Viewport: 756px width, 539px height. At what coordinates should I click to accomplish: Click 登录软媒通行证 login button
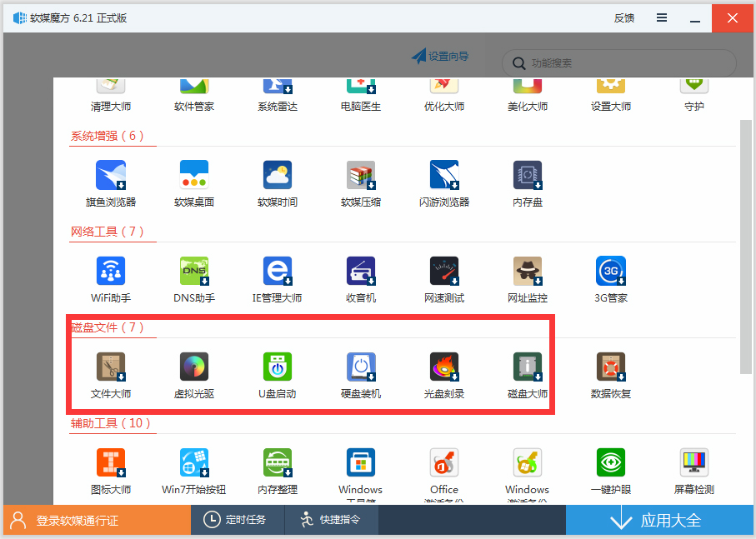tap(97, 520)
